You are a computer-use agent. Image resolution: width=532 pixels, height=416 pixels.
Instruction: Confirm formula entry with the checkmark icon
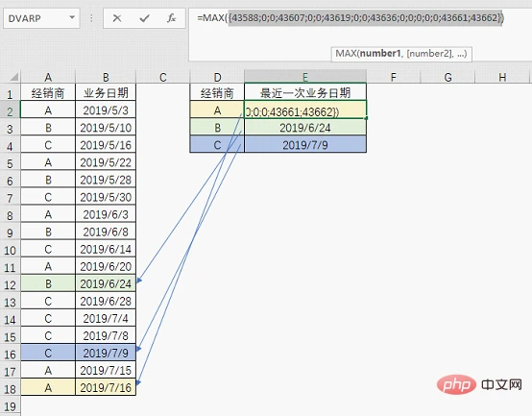pyautogui.click(x=145, y=18)
